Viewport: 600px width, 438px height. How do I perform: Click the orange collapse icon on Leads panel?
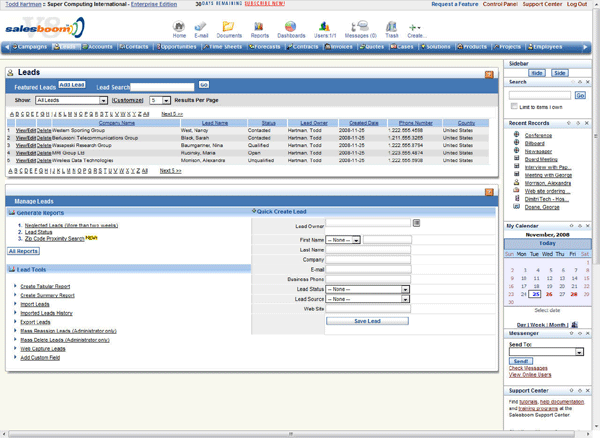489,75
